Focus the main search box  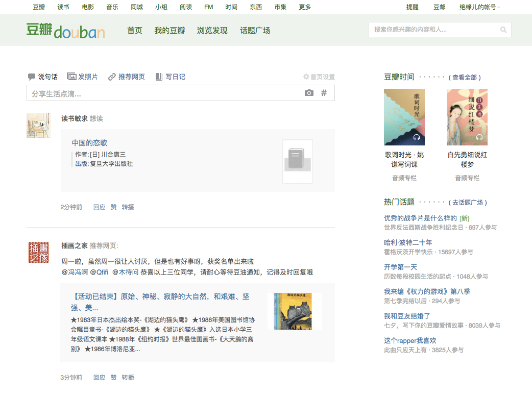pyautogui.click(x=440, y=30)
